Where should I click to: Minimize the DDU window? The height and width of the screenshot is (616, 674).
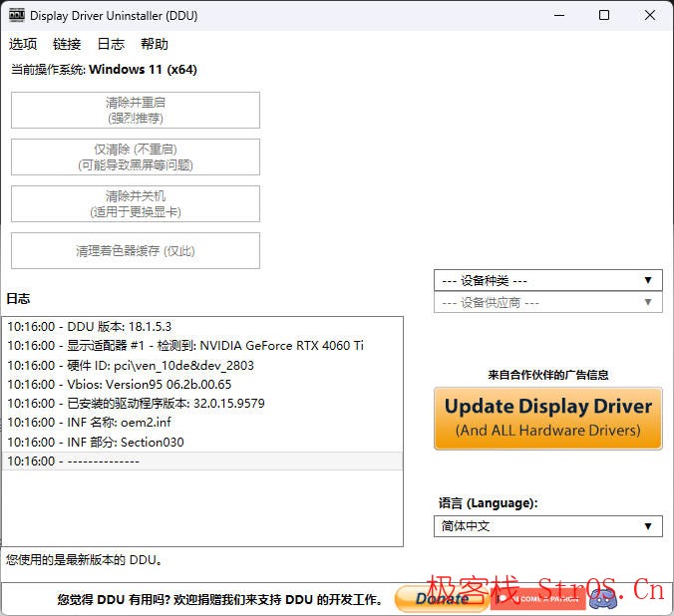[559, 15]
